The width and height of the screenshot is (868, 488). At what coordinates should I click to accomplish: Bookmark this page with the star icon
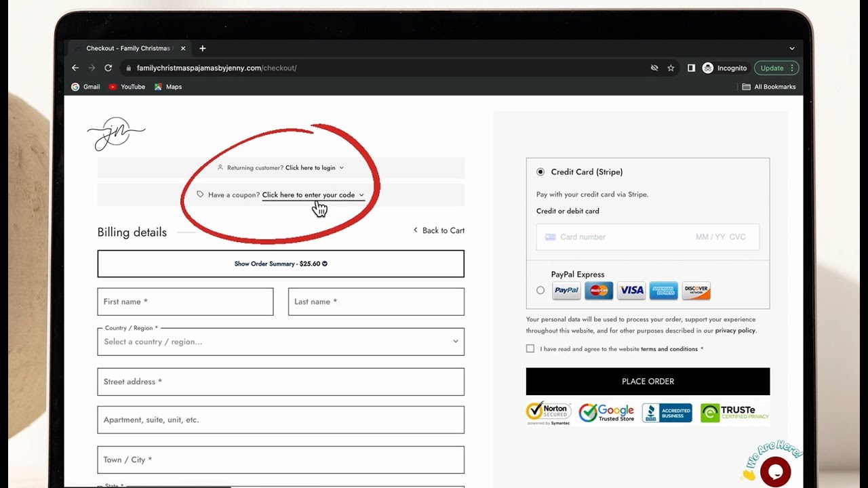pos(671,68)
